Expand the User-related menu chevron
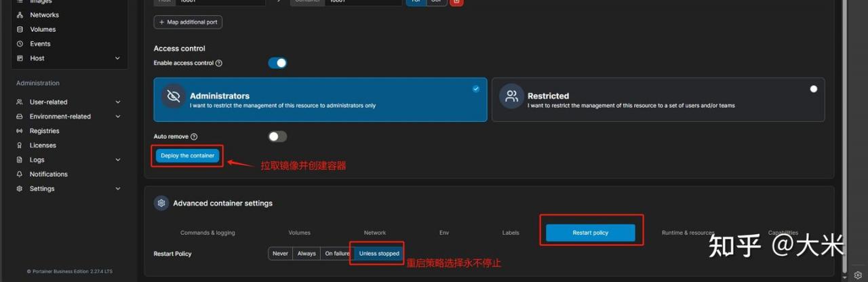 pyautogui.click(x=117, y=102)
